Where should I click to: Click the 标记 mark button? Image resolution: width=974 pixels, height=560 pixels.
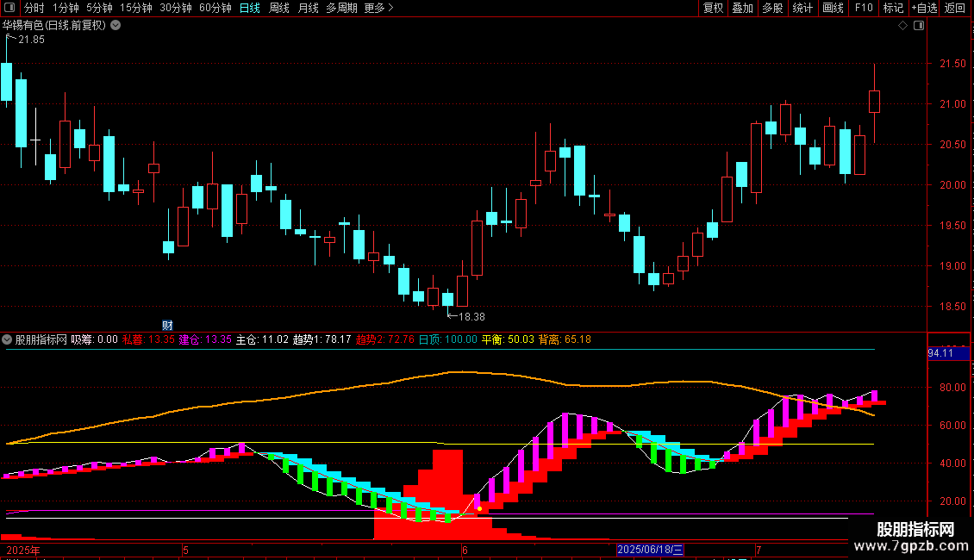click(893, 8)
